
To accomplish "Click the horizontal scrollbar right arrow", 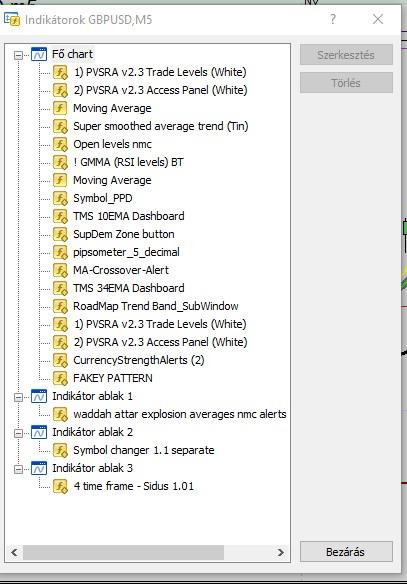I will [x=281, y=552].
